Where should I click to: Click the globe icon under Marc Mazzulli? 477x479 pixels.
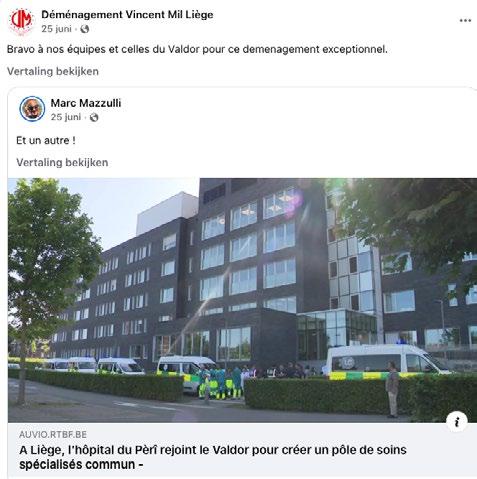tap(94, 117)
